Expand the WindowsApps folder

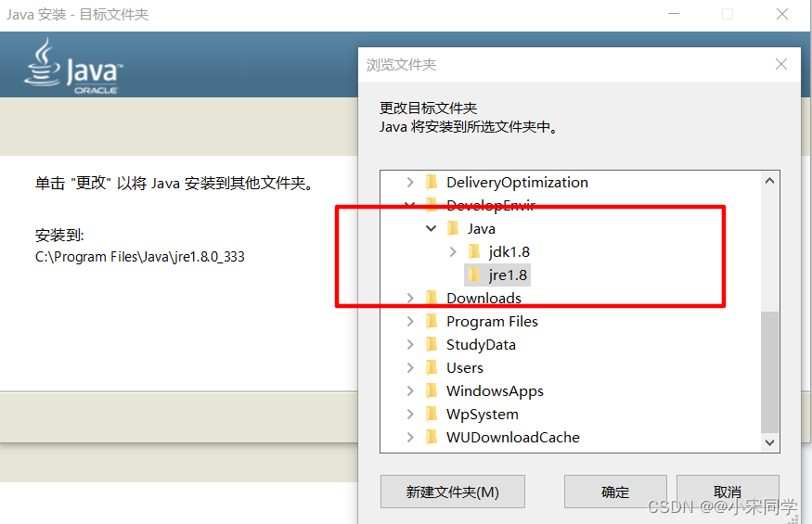coord(410,391)
